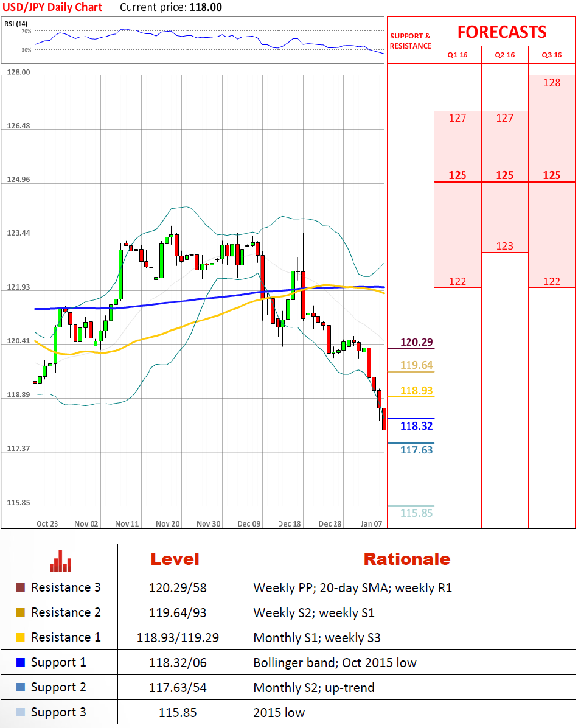Viewport: 581px width, 728px height.
Task: Click the USD/JPY Daily Chart title
Action: 52,7
